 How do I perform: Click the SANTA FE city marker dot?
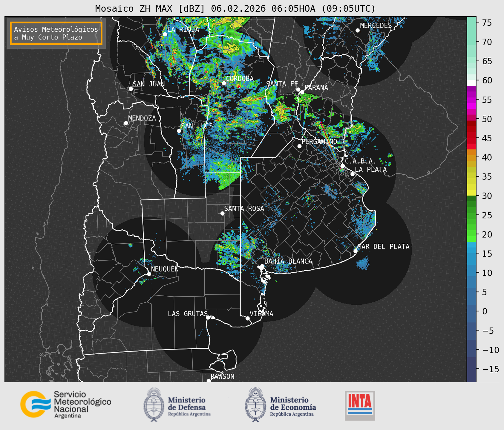pyautogui.click(x=298, y=89)
